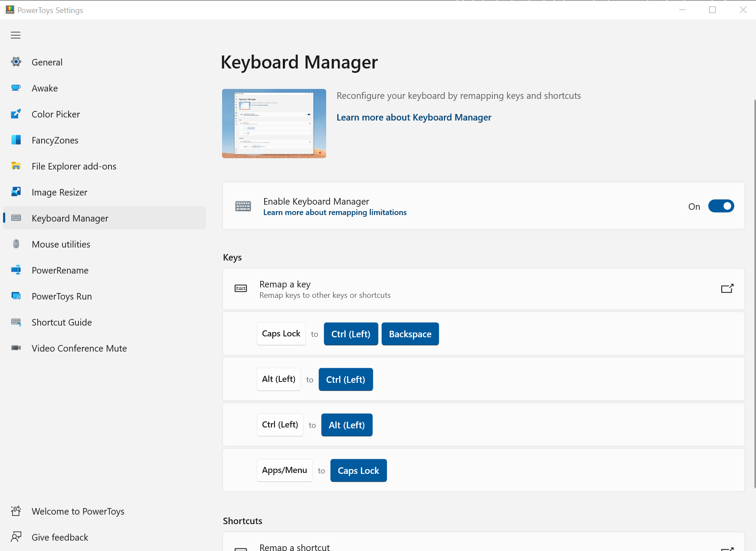Follow Learn more about Keyboard Manager link
The image size is (756, 551).
414,117
